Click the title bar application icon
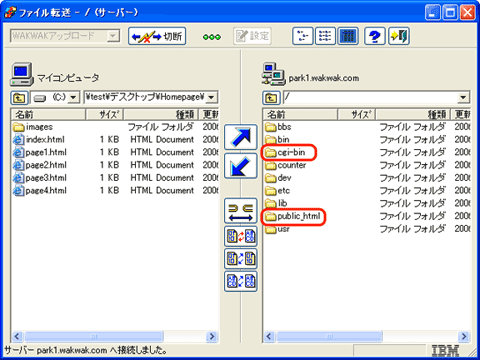 10,12
